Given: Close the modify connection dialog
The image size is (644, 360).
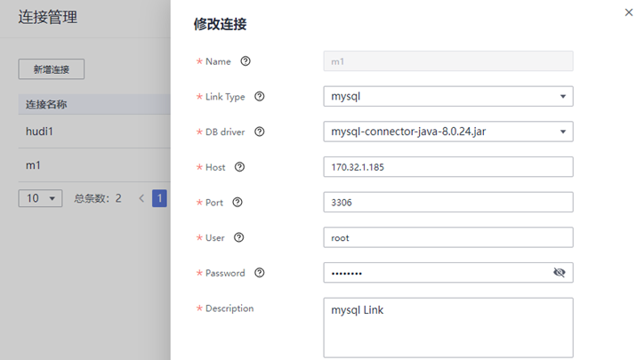Looking at the screenshot, I should pyautogui.click(x=630, y=12).
